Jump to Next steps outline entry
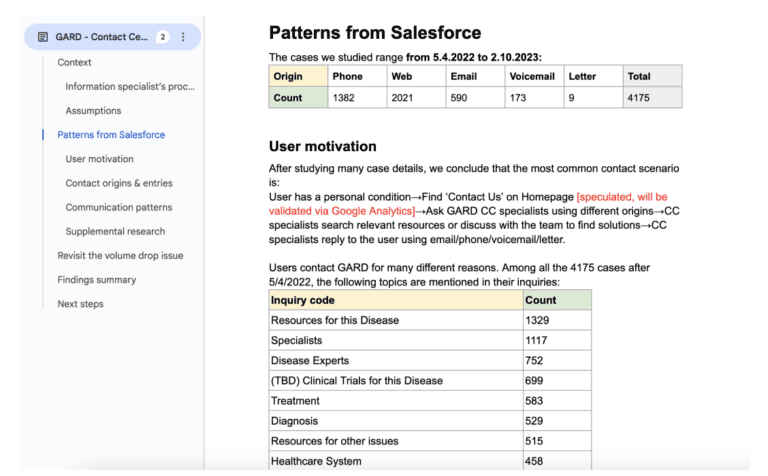Image resolution: width=768 pixels, height=476 pixels. tap(80, 304)
